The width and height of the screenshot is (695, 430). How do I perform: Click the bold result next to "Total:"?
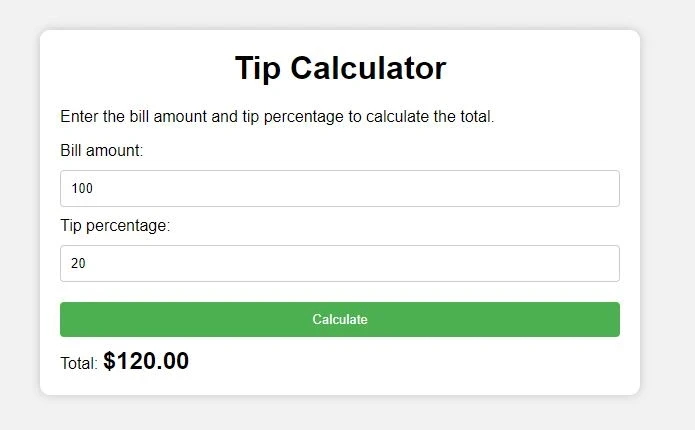[146, 361]
